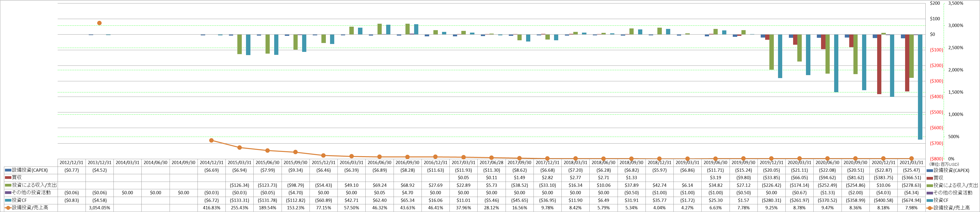Select the ($126.34) cell under 2015/03/31
The height and width of the screenshot is (212, 980).
(x=240, y=185)
